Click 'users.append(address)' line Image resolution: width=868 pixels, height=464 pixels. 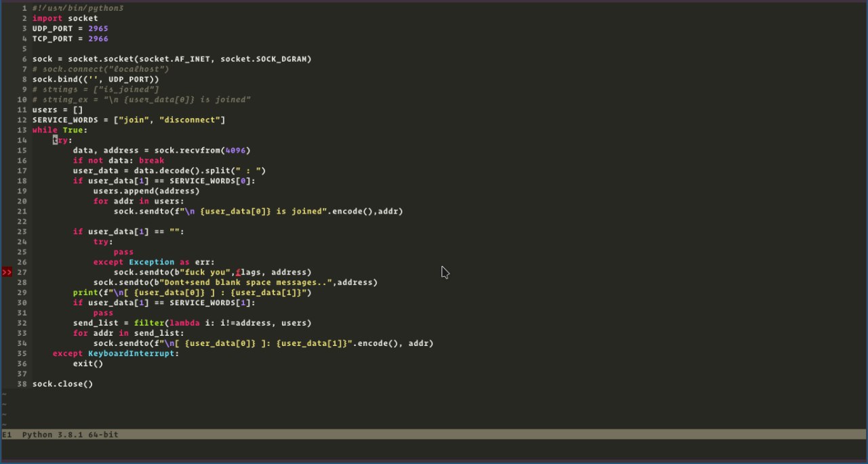click(x=146, y=191)
